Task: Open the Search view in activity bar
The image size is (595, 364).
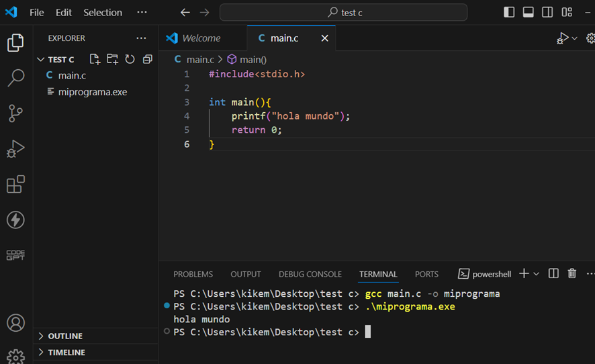Action: [x=15, y=78]
